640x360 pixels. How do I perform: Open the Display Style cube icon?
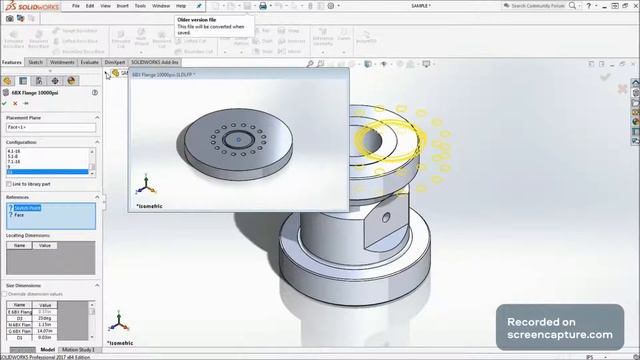[368, 64]
